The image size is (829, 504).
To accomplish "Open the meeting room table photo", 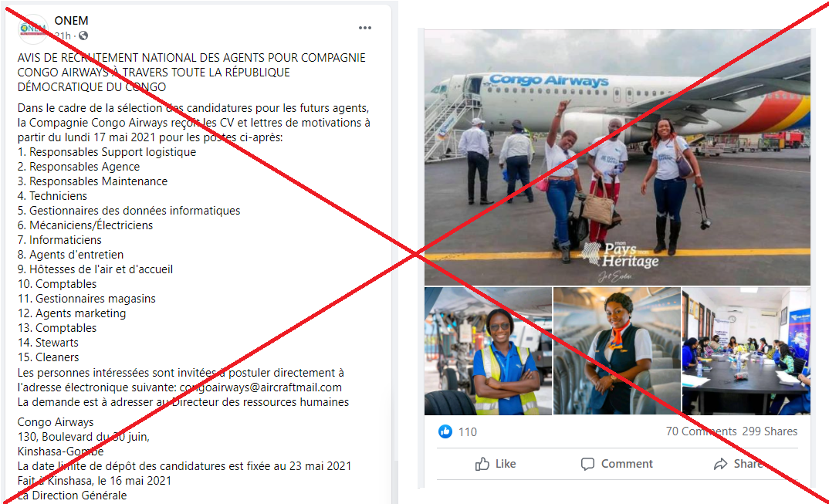I will coord(746,351).
